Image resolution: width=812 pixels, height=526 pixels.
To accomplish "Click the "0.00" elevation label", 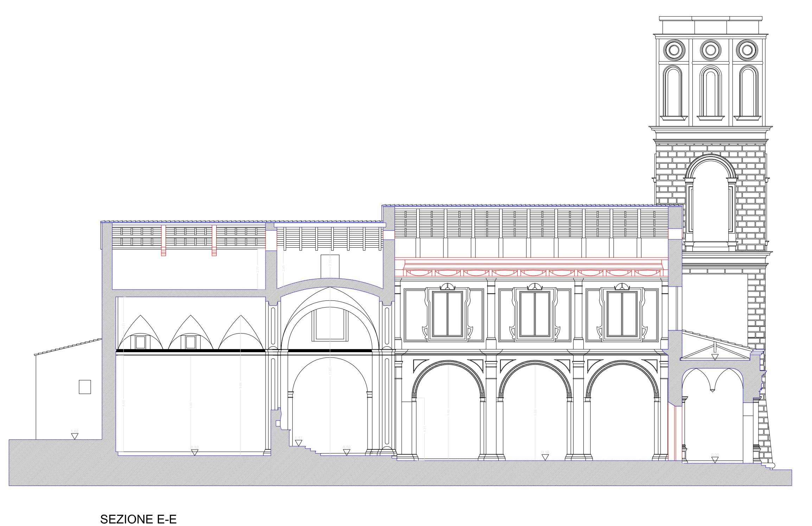I will (715, 454).
